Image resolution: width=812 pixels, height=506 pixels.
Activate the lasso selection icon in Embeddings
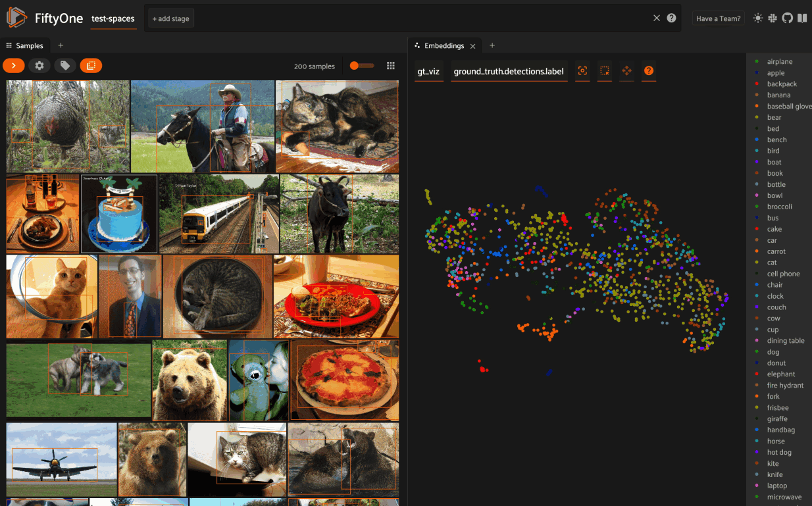tap(605, 71)
